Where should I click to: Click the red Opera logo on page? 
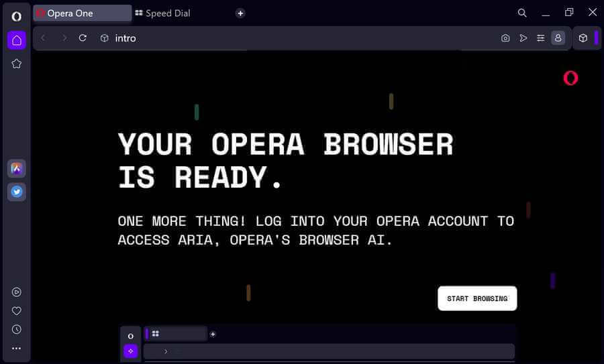(570, 78)
